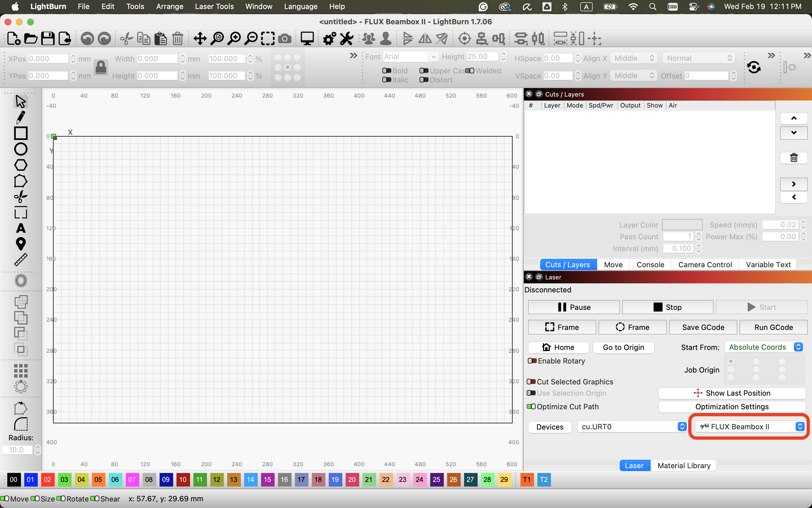
Task: Switch to the Move tab
Action: coord(613,265)
